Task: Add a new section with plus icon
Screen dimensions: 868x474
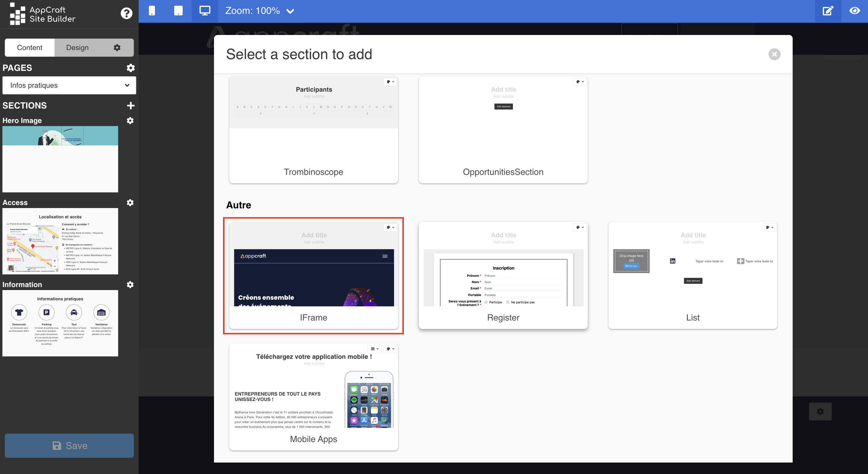Action: [x=131, y=106]
